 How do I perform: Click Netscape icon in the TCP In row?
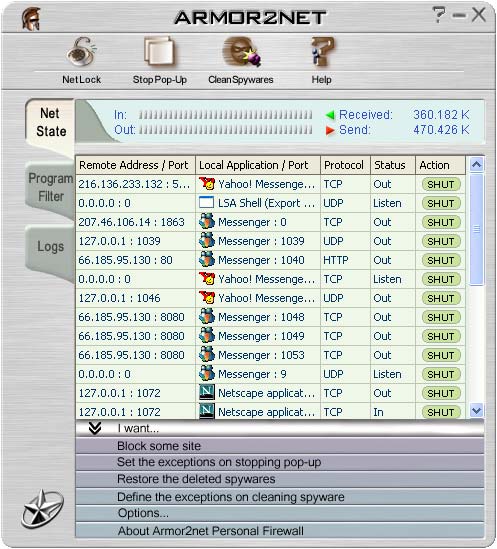pos(206,411)
